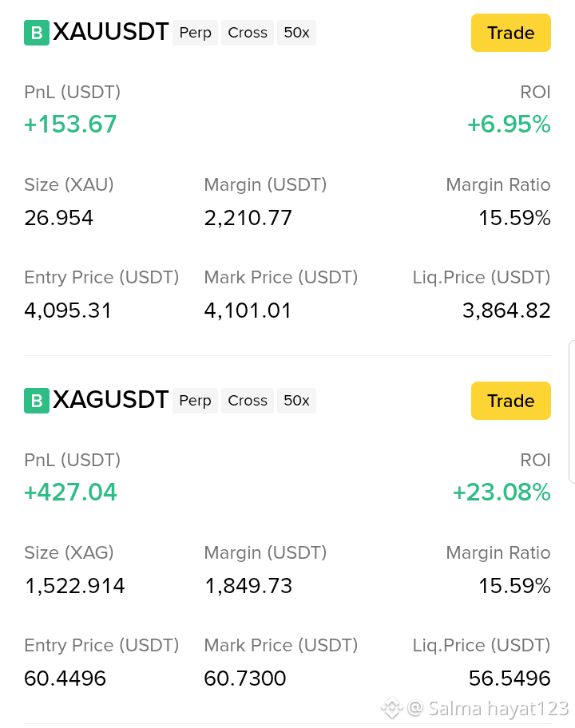
Task: Tap the 50x leverage tag on XAUUSDT
Action: (296, 33)
